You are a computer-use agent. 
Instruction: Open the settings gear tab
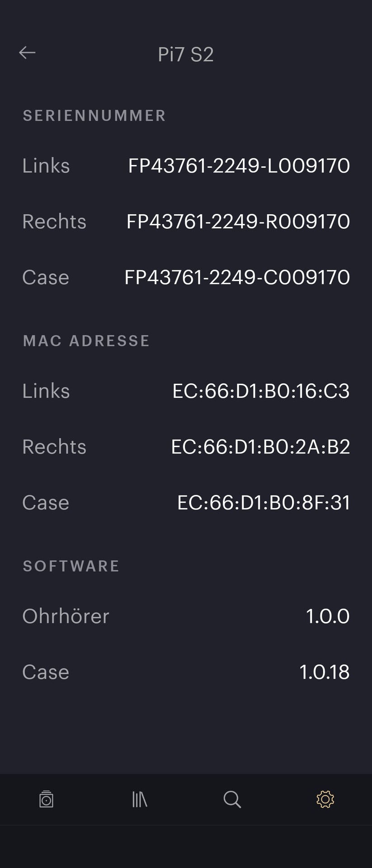click(x=325, y=799)
